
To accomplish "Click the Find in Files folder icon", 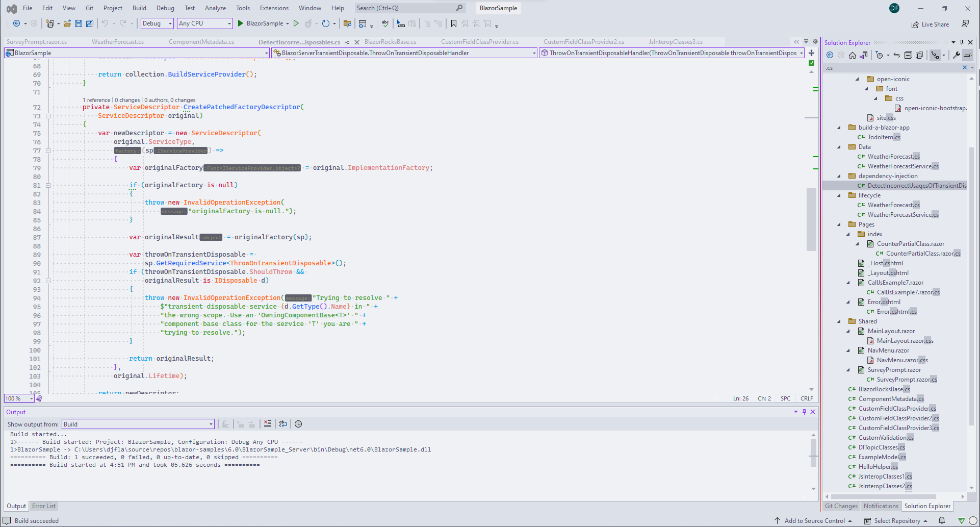I will pos(347,23).
